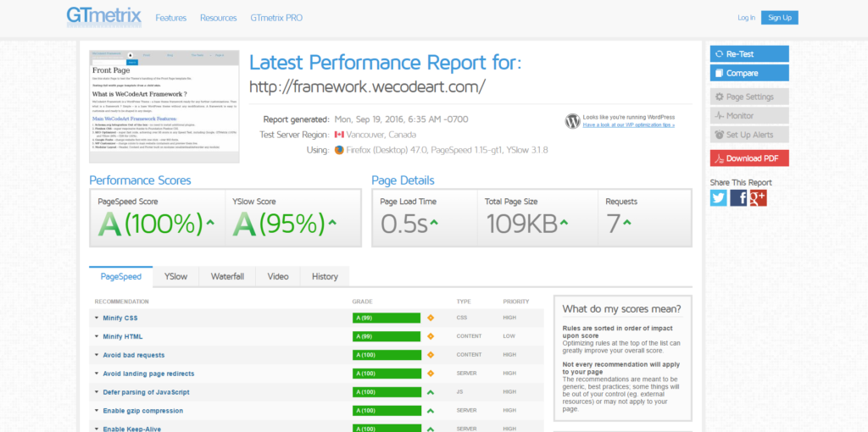Click the framework.wecodeart.com URL heading
This screenshot has width=868, height=432.
(x=368, y=87)
